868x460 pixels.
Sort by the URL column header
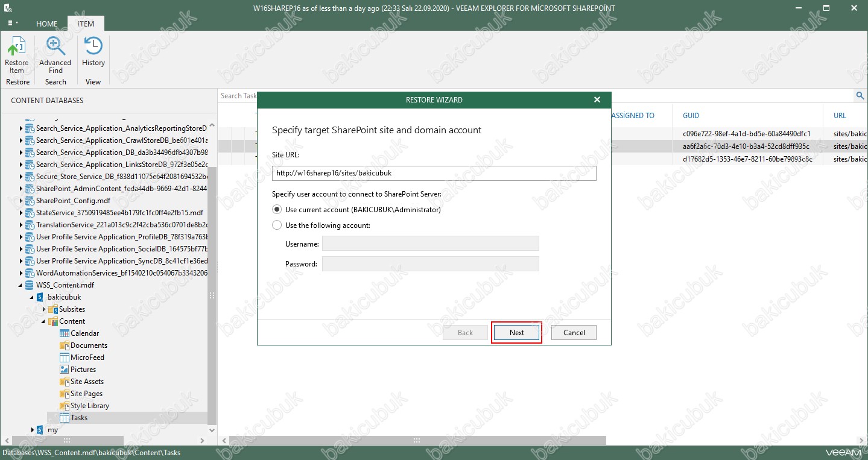click(840, 116)
